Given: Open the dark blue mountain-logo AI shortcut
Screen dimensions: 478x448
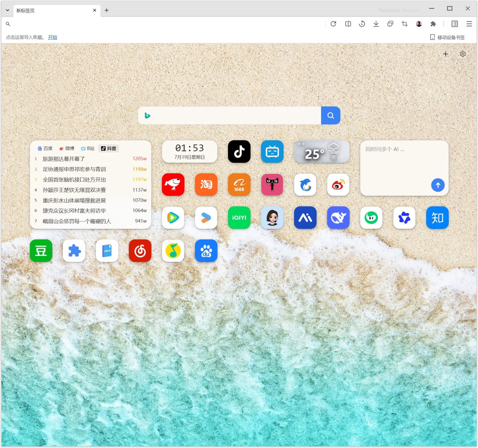Looking at the screenshot, I should pos(305,218).
